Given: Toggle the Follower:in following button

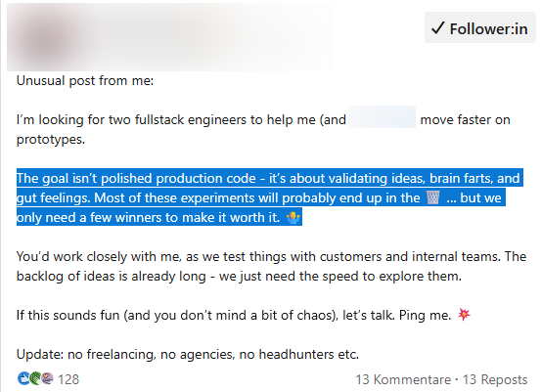Looking at the screenshot, I should pos(480,27).
